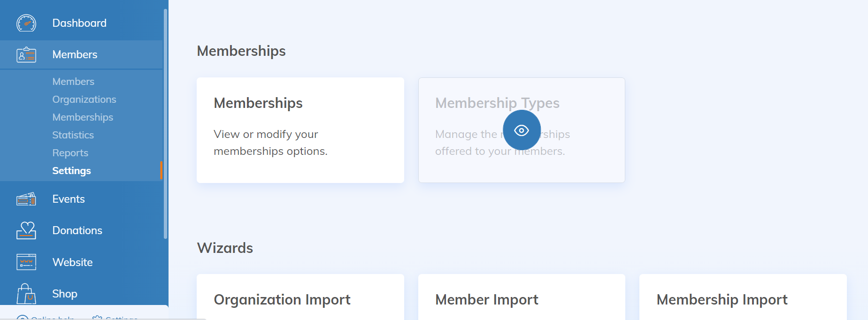This screenshot has width=868, height=320.
Task: Open Statistics under Members
Action: [73, 135]
